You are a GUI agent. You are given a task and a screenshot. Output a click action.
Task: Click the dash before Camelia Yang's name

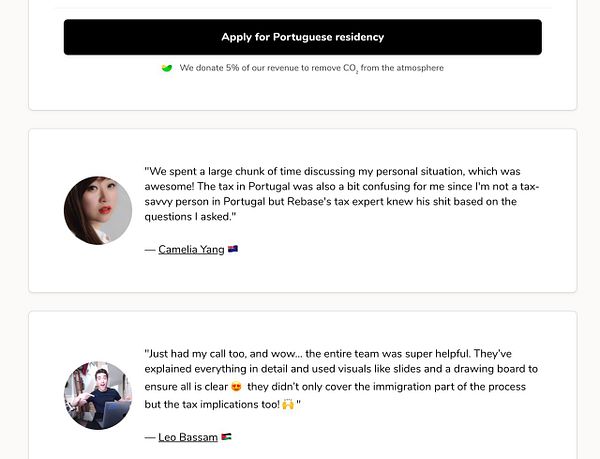150,249
